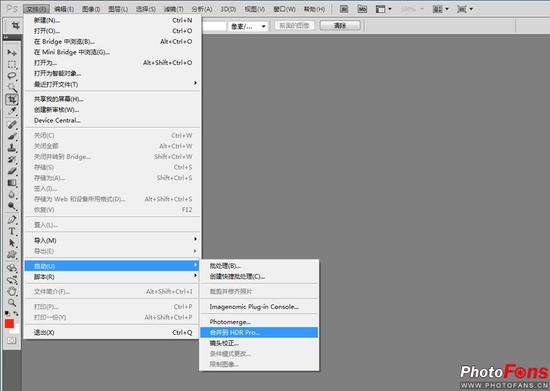
Task: Toggle Quick Mask mode
Action: (12, 341)
